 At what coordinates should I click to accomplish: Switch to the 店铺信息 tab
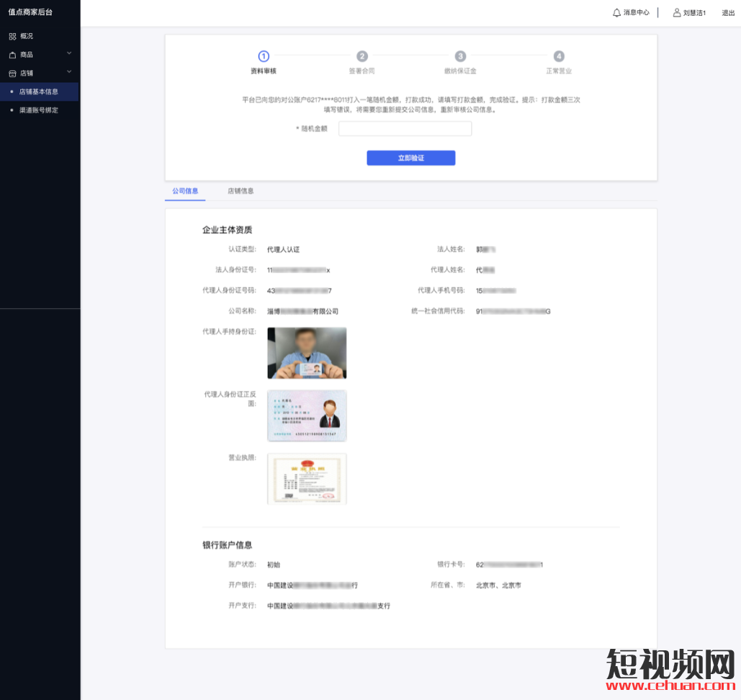[241, 191]
